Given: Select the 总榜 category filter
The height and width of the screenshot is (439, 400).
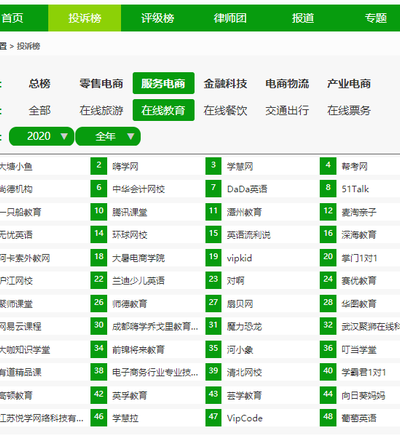Looking at the screenshot, I should 39,83.
